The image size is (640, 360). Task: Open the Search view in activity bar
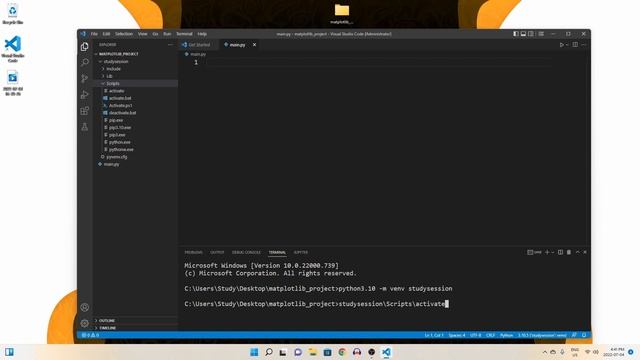pyautogui.click(x=84, y=62)
